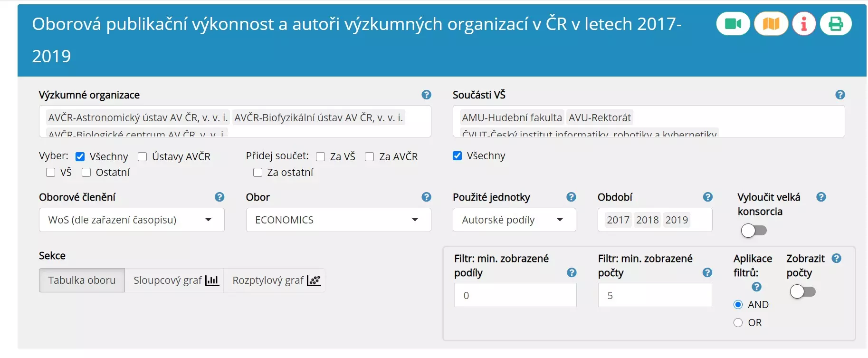Select AMU-Hudební fakulta tag
This screenshot has width=868, height=358.
pos(512,117)
